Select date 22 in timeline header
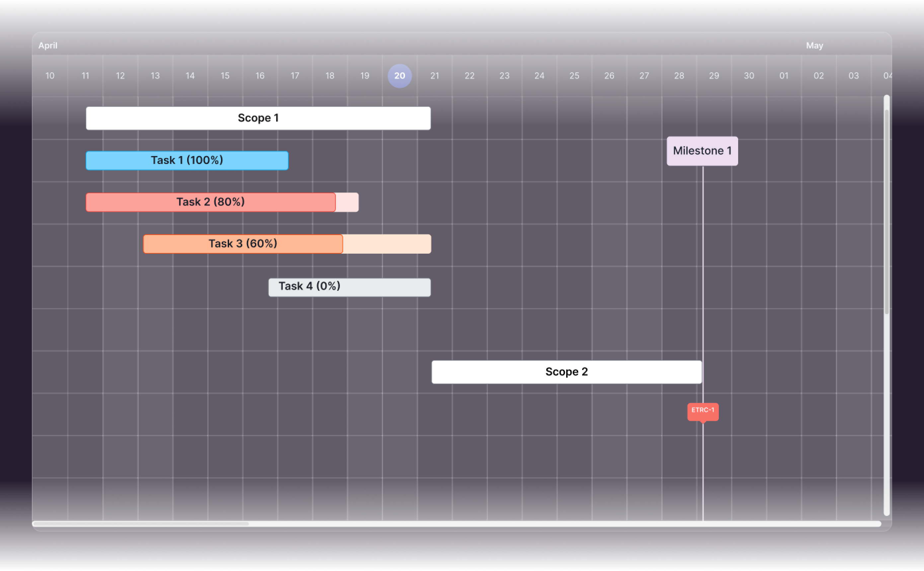The height and width of the screenshot is (571, 924). 470,76
